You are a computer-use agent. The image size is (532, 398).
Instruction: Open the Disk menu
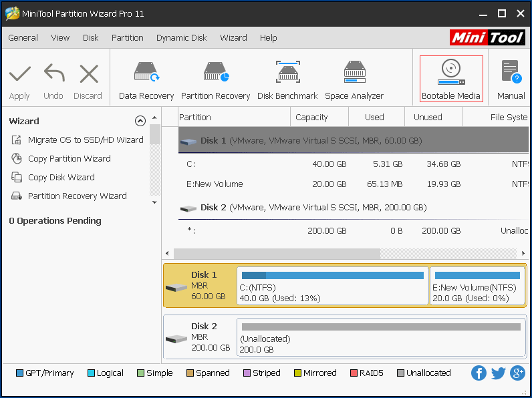[91, 37]
